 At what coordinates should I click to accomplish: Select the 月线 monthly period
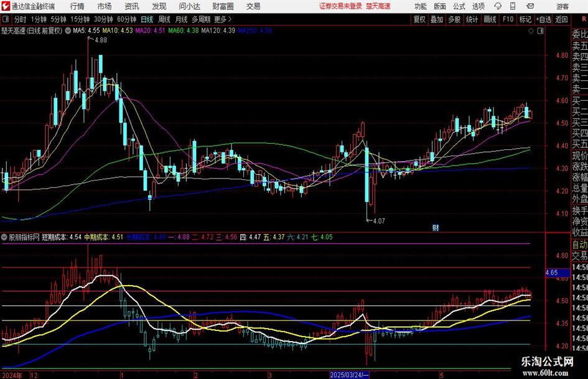(181, 19)
